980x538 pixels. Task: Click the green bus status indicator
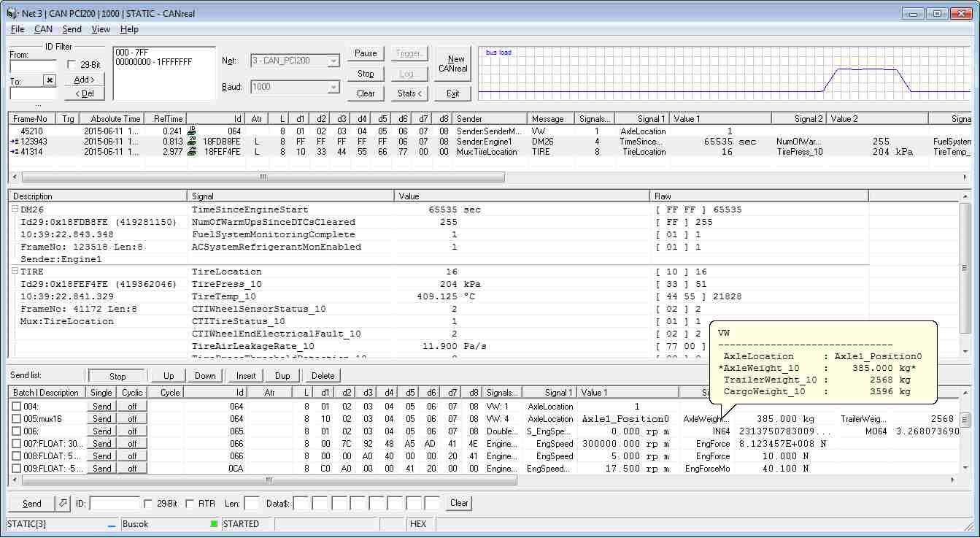[x=214, y=524]
